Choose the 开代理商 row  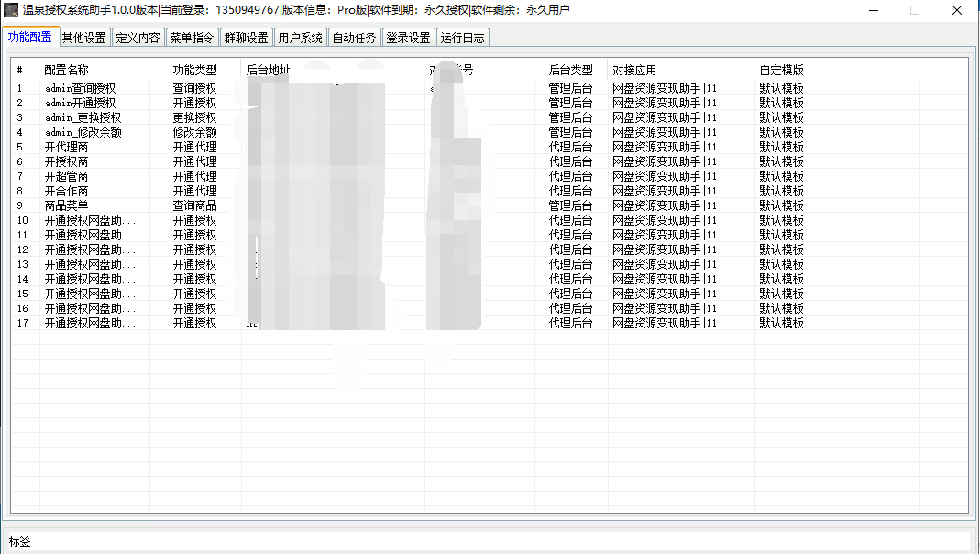click(x=66, y=148)
